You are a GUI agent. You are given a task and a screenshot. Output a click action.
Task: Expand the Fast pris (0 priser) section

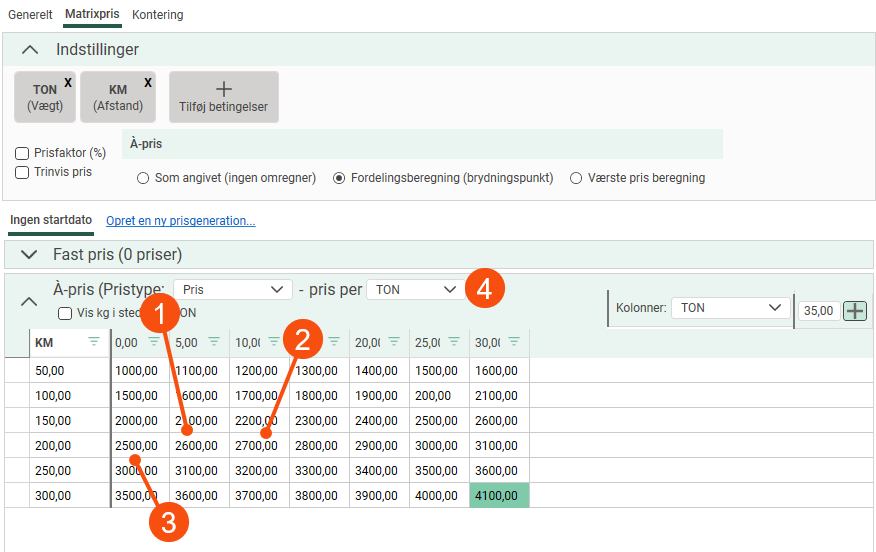(x=29, y=255)
